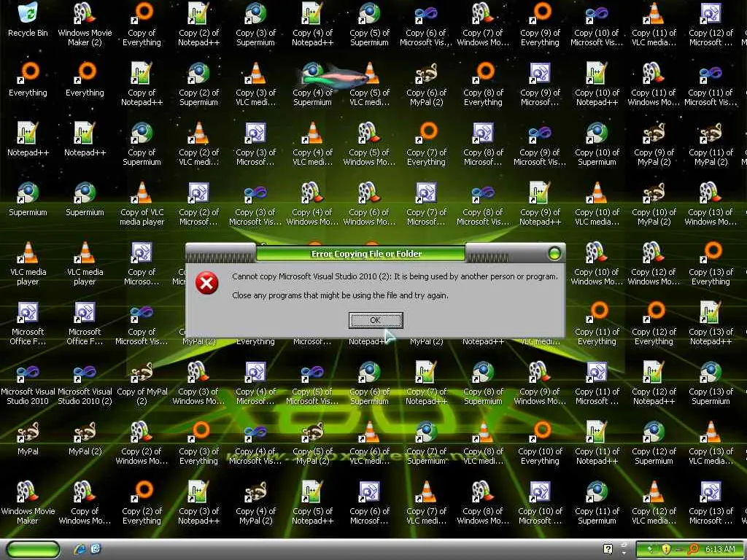Screen dimensions: 747x560
Task: Select Copy (12) of VLC media icon
Action: click(x=654, y=503)
